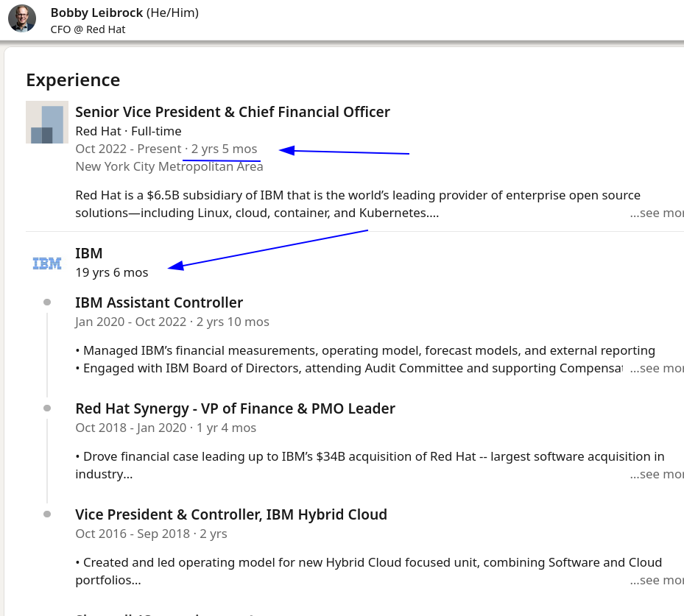
Task: Click the '19 yrs 6 mos' IBM tenure text
Action: (112, 272)
